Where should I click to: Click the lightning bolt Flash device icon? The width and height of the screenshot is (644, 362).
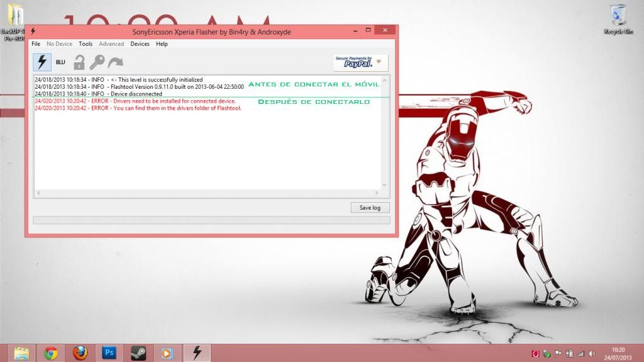[x=42, y=62]
